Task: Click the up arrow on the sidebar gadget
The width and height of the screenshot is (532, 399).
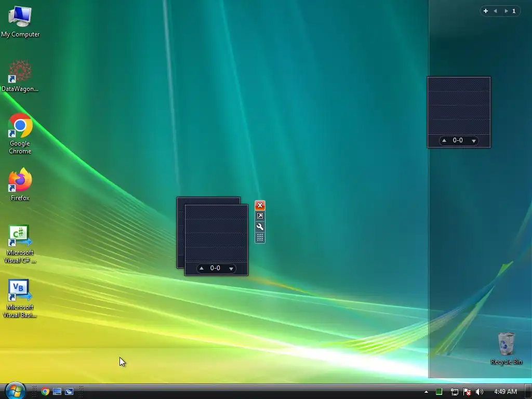Action: [444, 140]
